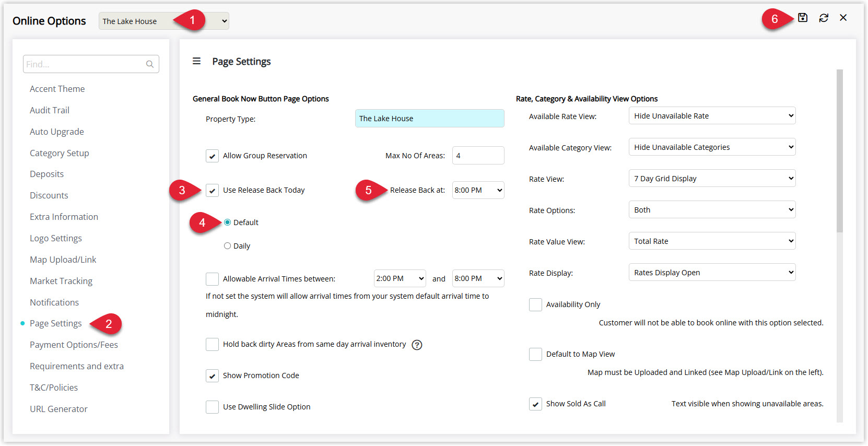Open Rate View dropdown showing 7 Day Grid
Image resolution: width=868 pixels, height=446 pixels.
click(712, 178)
